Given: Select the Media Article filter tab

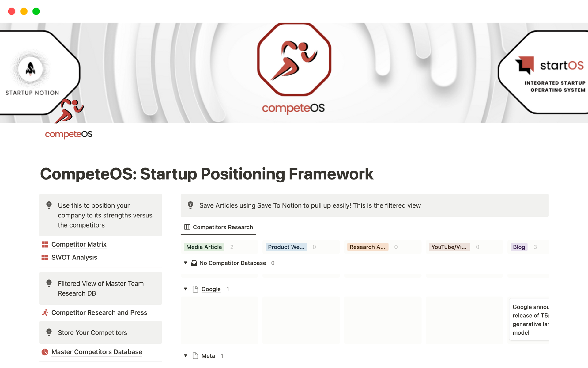Looking at the screenshot, I should (x=205, y=247).
